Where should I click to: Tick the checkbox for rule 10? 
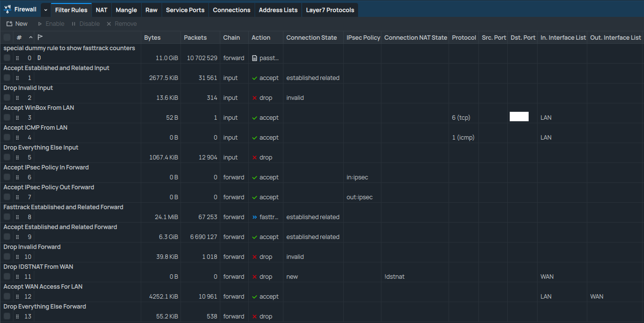click(x=7, y=256)
